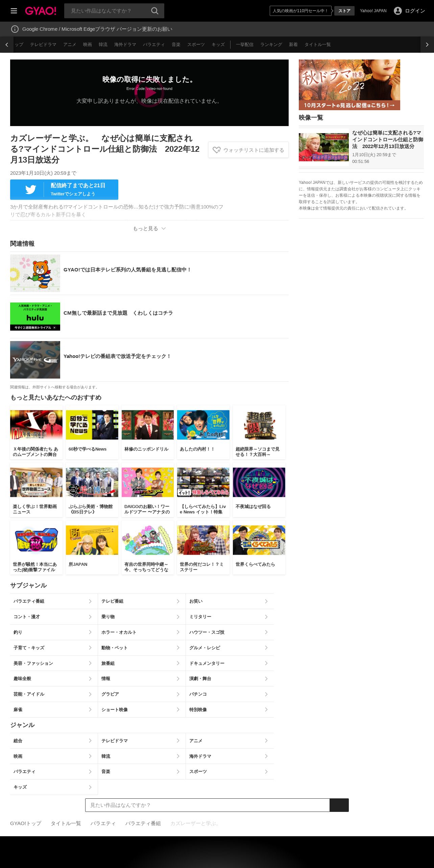Viewport: 434px width, 868px height.
Task: Open the 麻雀 subgenre row
Action: click(x=54, y=709)
